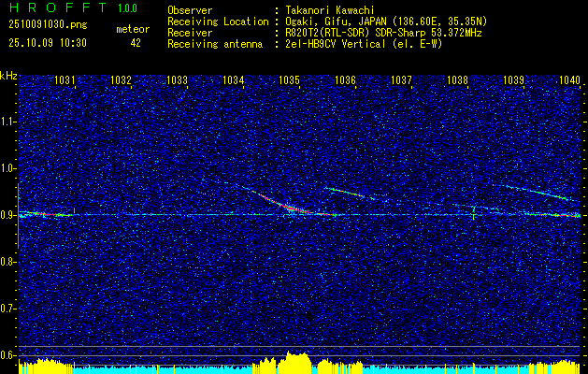Click the vertical spike echo near 1038
This screenshot has width=588, height=374.
pos(474,212)
